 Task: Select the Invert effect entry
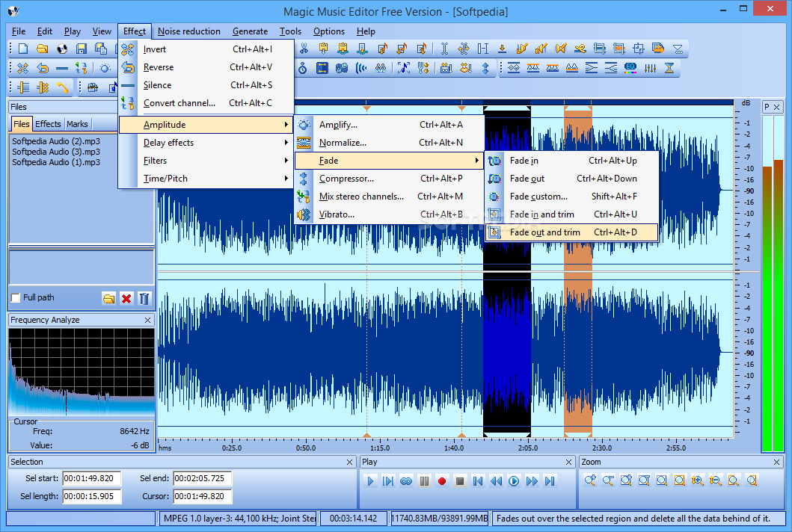click(206, 49)
